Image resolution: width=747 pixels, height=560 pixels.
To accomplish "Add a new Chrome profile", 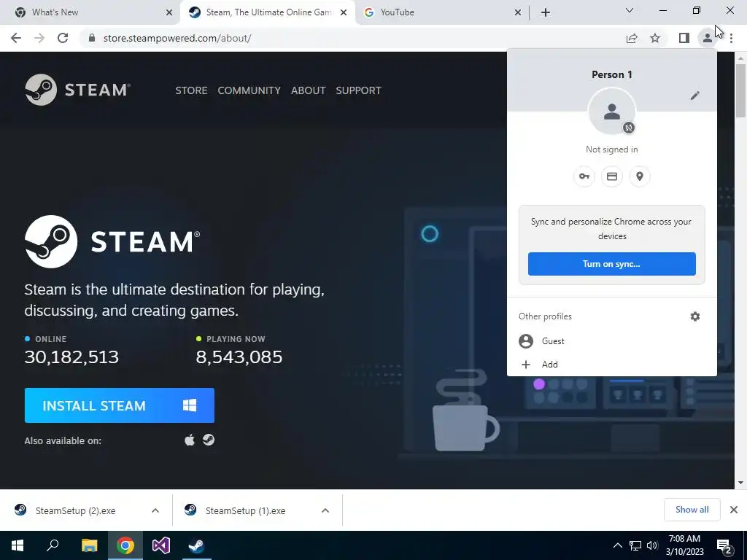I will [x=612, y=365].
